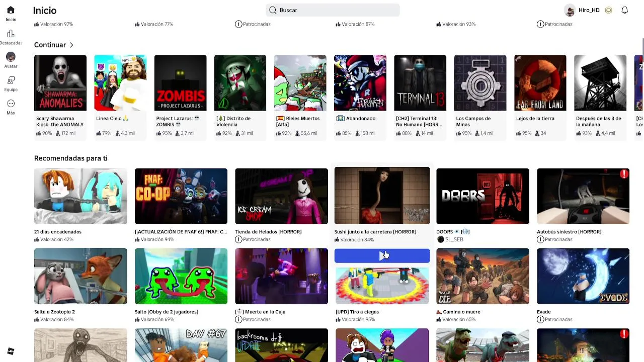
Task: Click info icon under Evade
Action: point(540,319)
